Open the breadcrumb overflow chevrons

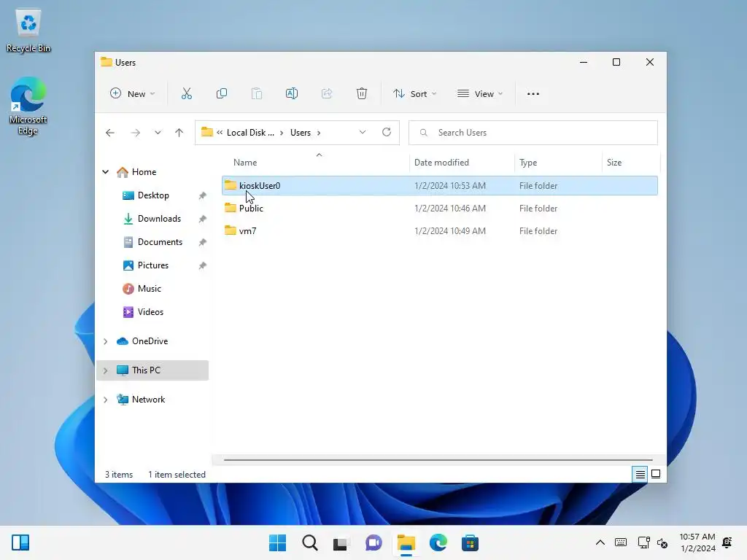click(220, 133)
